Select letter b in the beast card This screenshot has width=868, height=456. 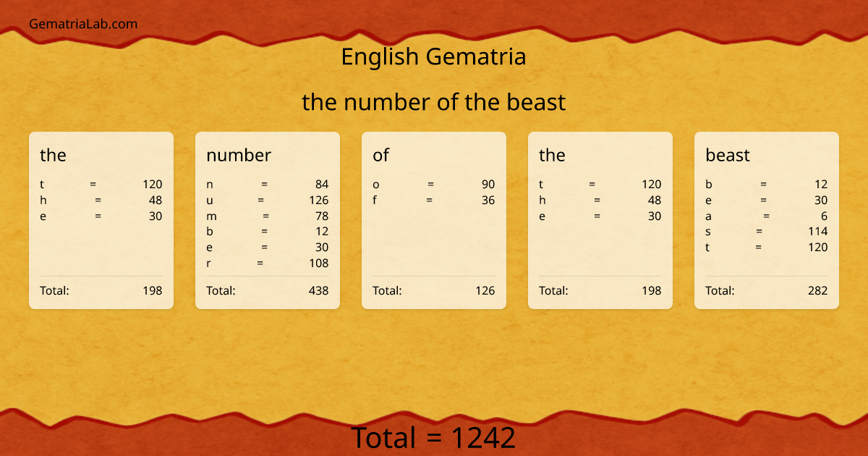coord(709,185)
